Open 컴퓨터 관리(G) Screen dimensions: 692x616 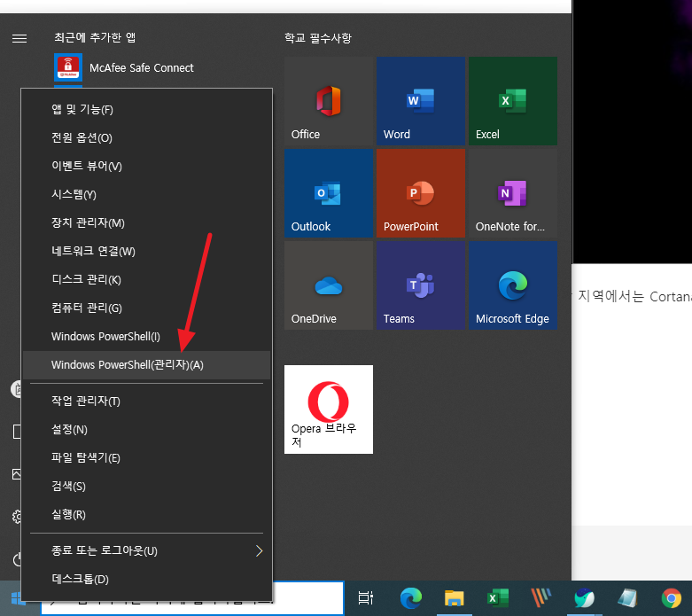point(146,308)
